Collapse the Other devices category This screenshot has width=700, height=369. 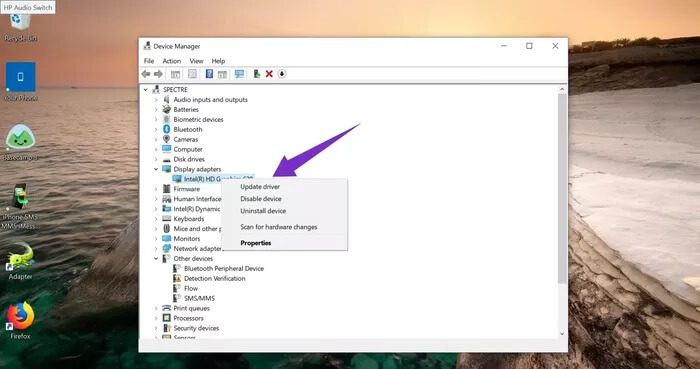coord(156,258)
